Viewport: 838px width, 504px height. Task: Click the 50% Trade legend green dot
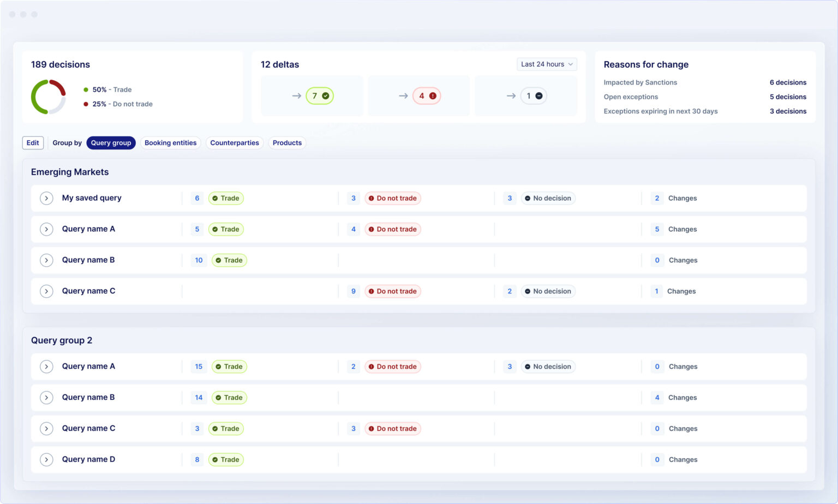pyautogui.click(x=86, y=89)
